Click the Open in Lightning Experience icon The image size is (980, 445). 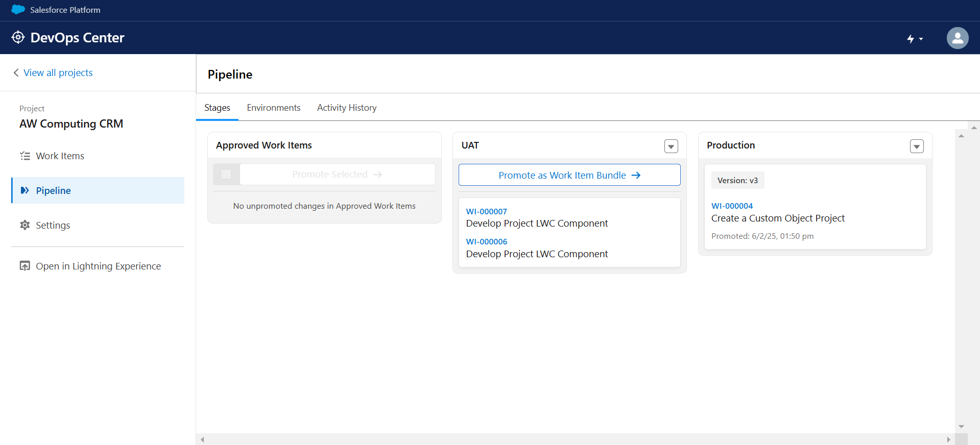[x=25, y=266]
